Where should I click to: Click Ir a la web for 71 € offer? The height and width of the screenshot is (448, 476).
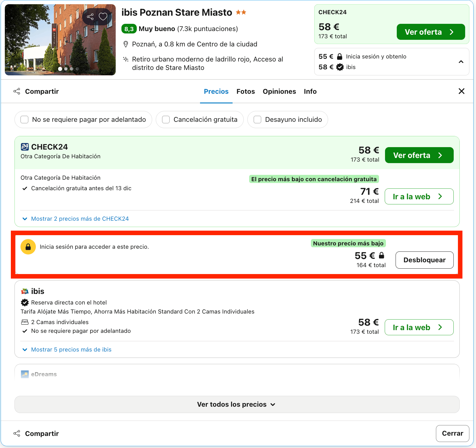click(419, 197)
